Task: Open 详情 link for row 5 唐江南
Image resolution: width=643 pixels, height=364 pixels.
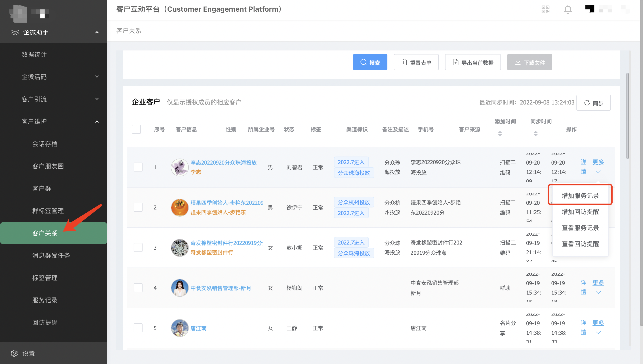Action: (x=583, y=327)
